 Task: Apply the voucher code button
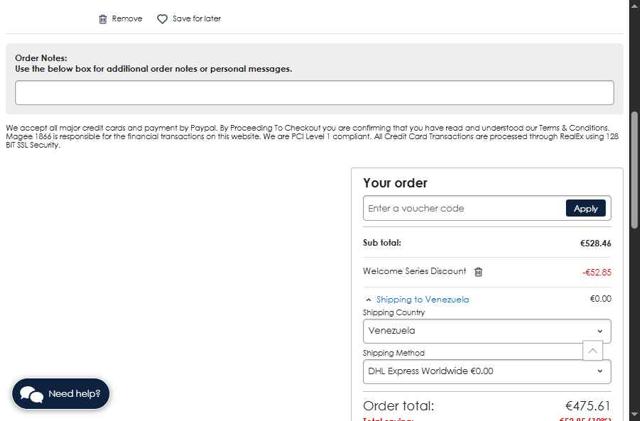pyautogui.click(x=585, y=208)
